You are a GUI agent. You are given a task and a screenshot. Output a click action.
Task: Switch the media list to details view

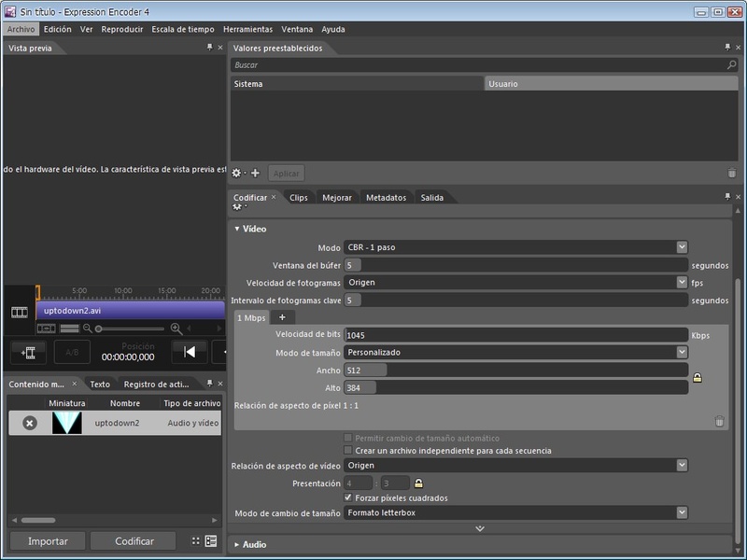211,540
